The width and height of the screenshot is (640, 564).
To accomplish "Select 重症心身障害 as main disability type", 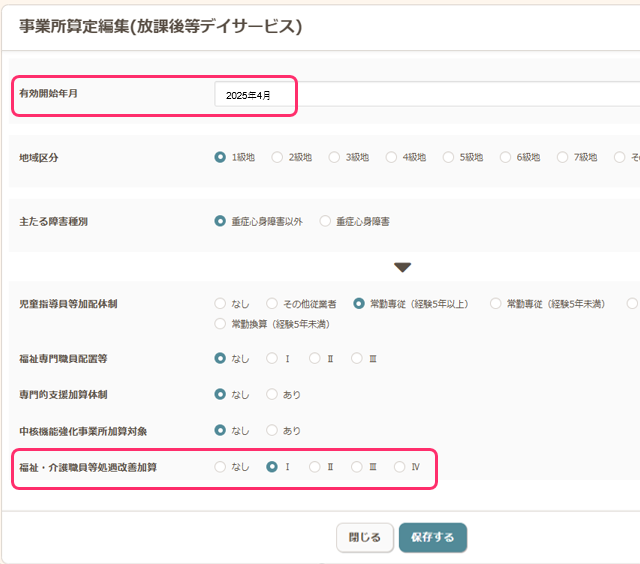I will point(325,221).
